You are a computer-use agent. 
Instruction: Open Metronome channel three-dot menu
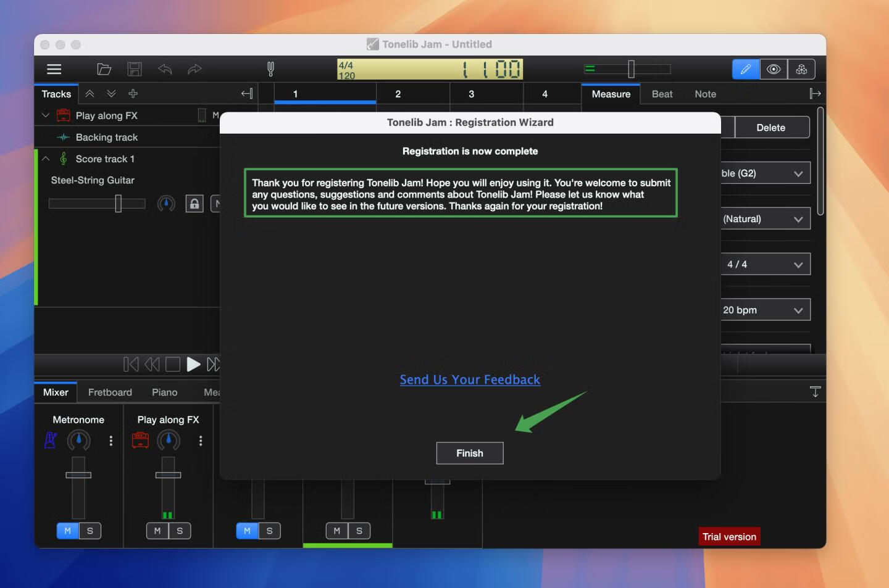tap(111, 441)
